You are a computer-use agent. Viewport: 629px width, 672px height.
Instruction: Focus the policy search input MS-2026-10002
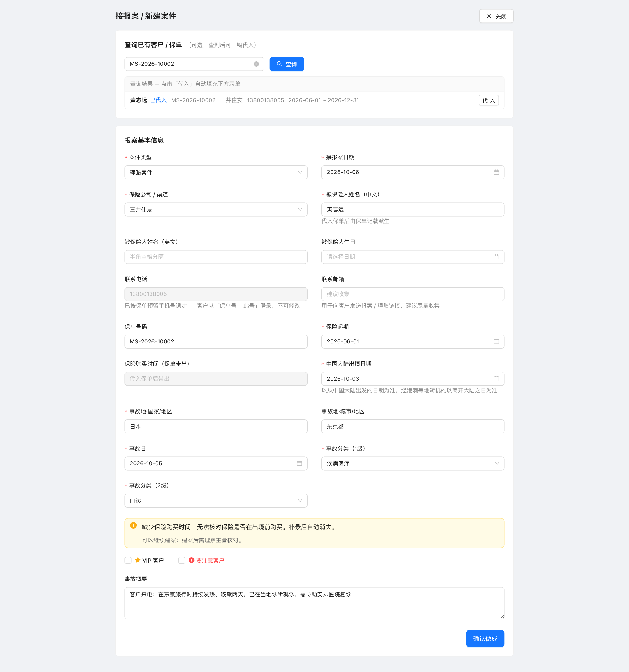tap(194, 64)
